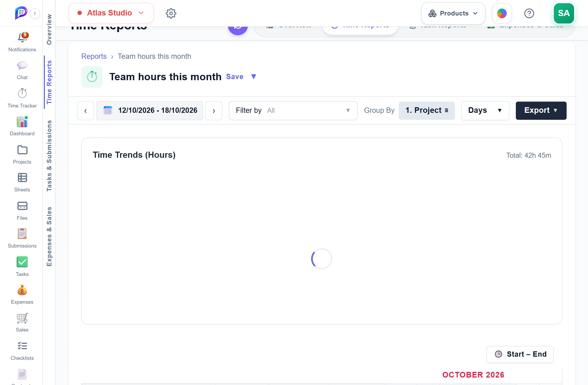Viewport: 588px width, 385px height.
Task: Open Expenses money bag icon
Action: tap(22, 290)
